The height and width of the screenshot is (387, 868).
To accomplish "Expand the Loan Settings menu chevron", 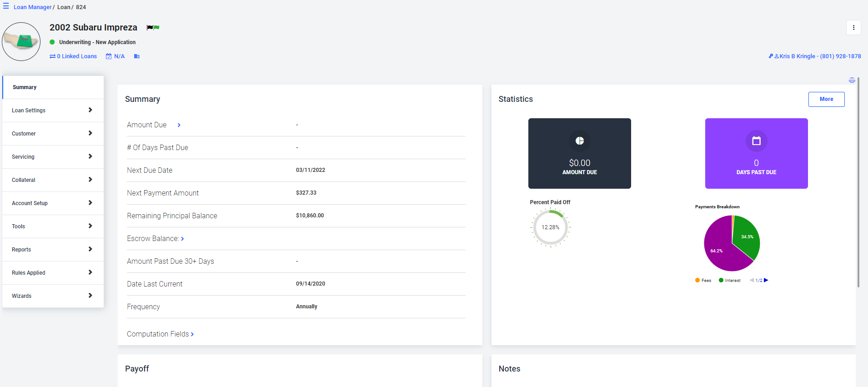I will point(90,110).
